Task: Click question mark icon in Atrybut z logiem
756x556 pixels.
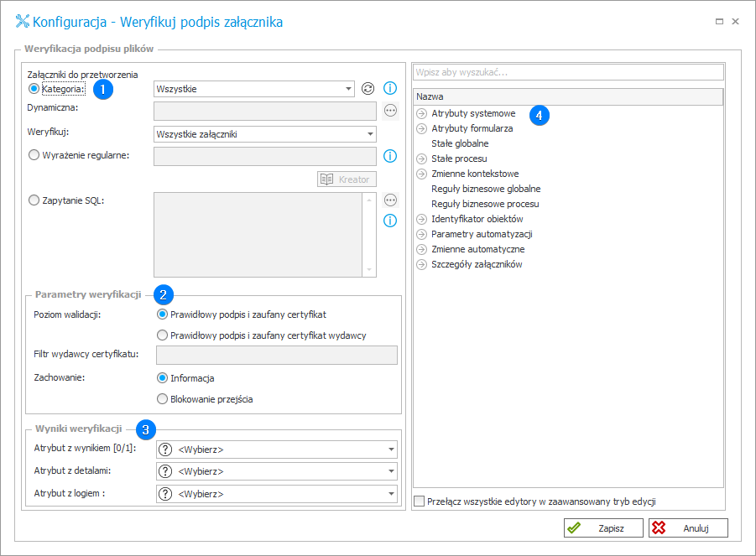Action: coord(165,494)
